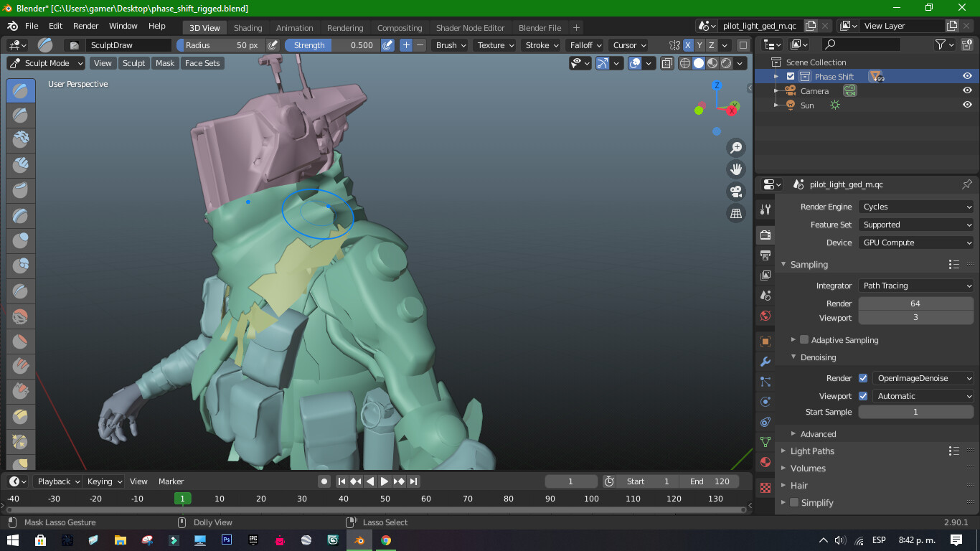Open the Modifier properties wrench tab
The width and height of the screenshot is (980, 551).
765,362
